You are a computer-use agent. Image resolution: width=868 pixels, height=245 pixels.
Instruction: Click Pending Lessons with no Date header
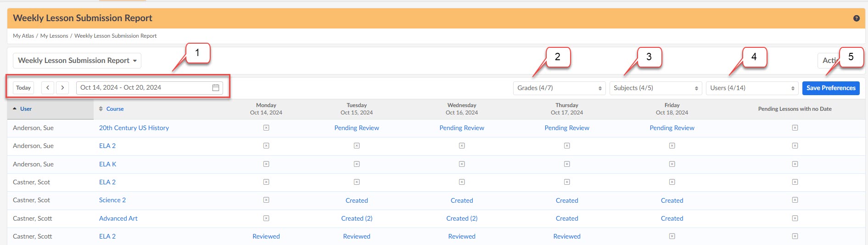pos(795,109)
